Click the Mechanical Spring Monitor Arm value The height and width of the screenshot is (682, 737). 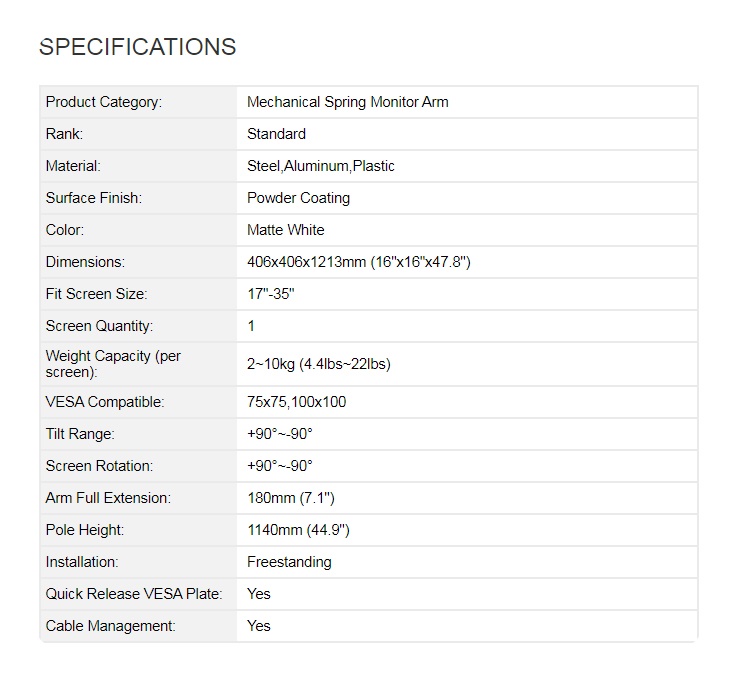tap(347, 102)
